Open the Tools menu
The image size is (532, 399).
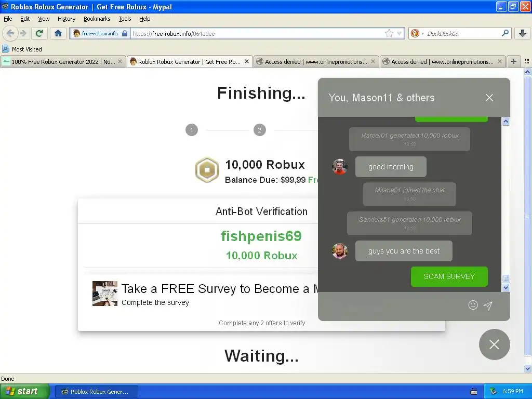(x=125, y=19)
